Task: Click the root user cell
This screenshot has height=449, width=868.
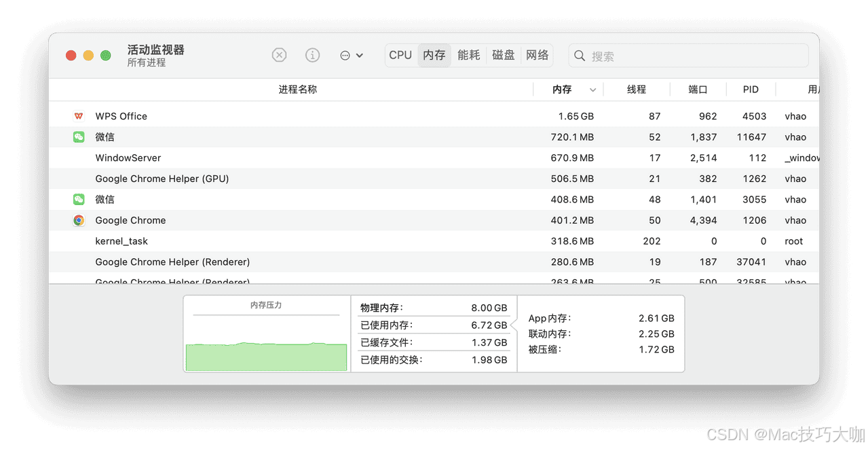Action: pyautogui.click(x=794, y=241)
